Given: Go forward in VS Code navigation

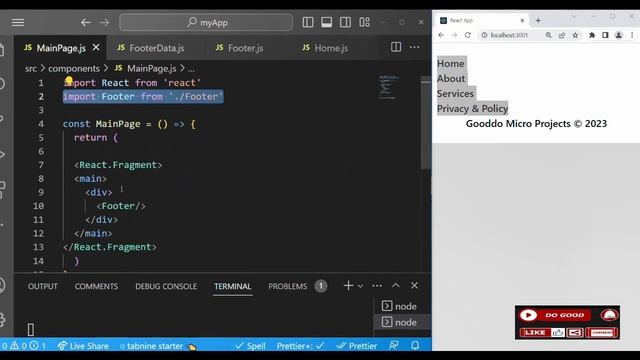Looking at the screenshot, I should click(x=104, y=22).
